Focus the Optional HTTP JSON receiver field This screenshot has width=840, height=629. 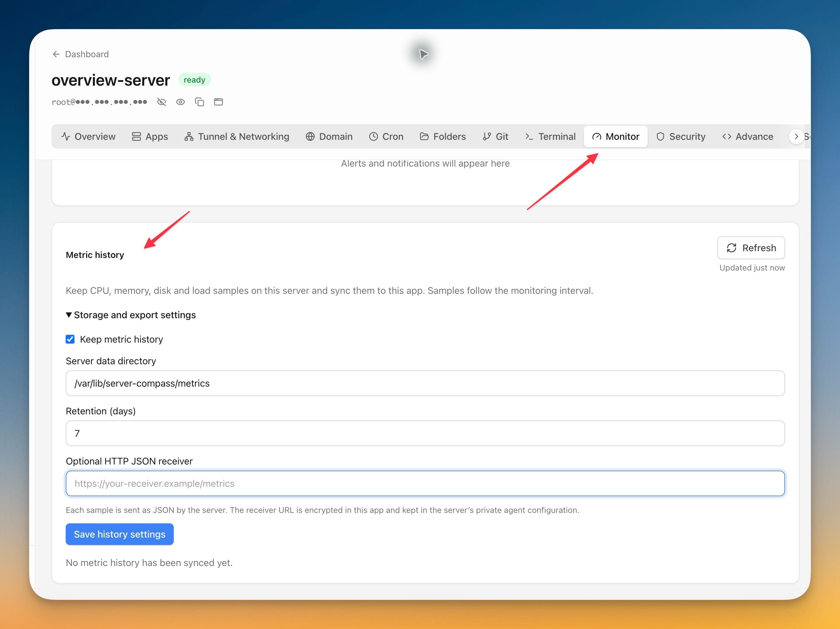click(x=425, y=484)
